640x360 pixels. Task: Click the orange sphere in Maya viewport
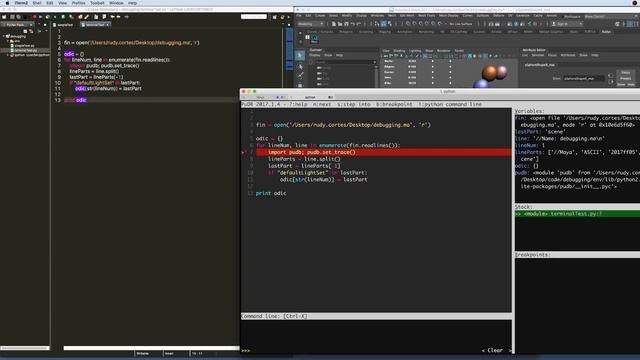489,72
